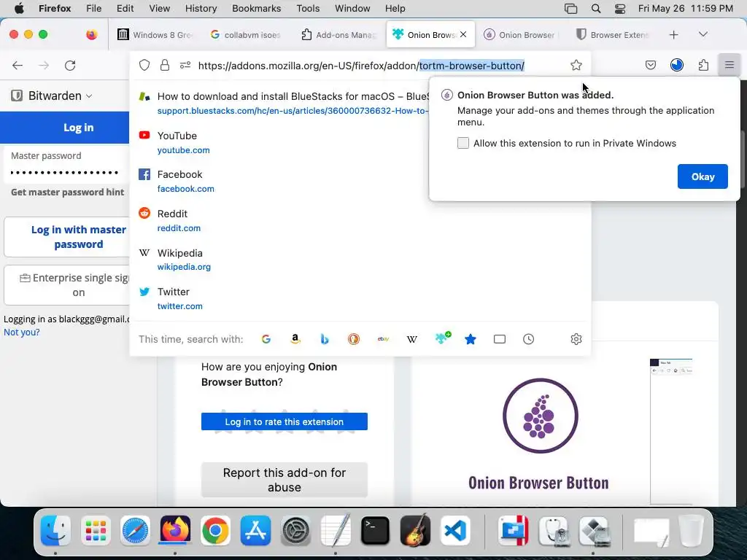Open App Store from the Dock

tap(255, 531)
